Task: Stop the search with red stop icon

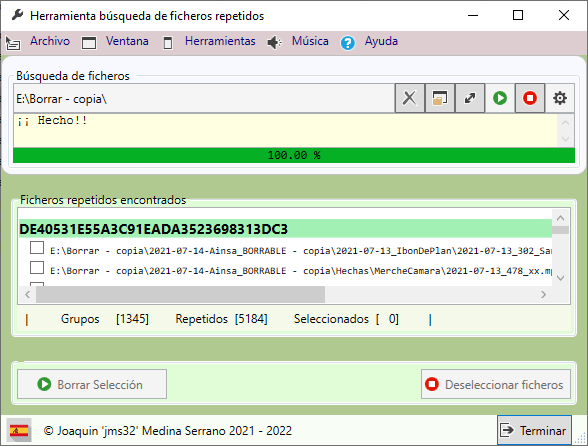Action: [530, 98]
